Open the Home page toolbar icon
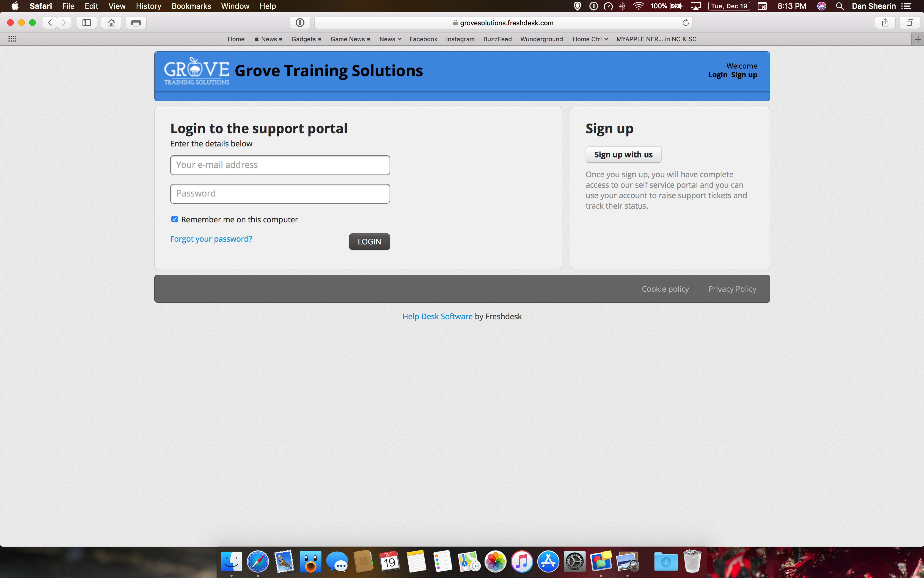This screenshot has width=924, height=578. pyautogui.click(x=111, y=23)
